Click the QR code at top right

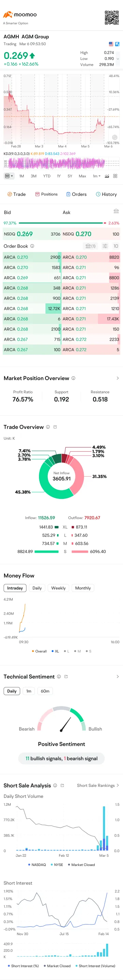(x=112, y=17)
